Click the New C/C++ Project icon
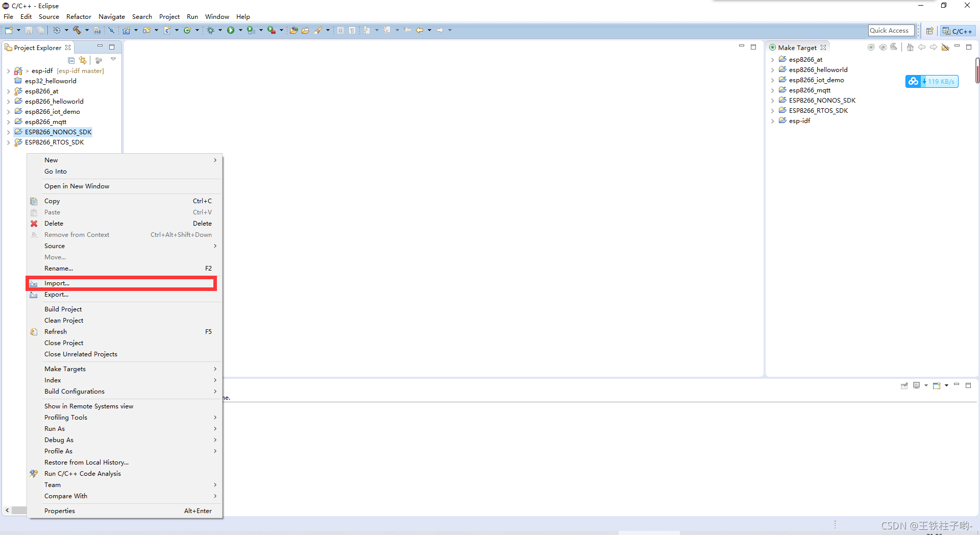The width and height of the screenshot is (980, 535). [x=127, y=31]
